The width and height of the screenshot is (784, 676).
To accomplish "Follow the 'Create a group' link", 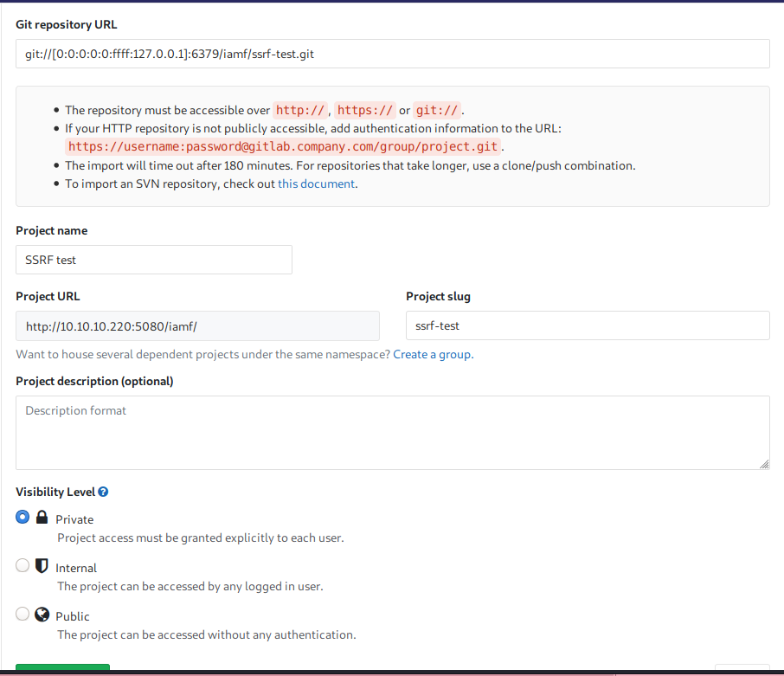I will [433, 354].
